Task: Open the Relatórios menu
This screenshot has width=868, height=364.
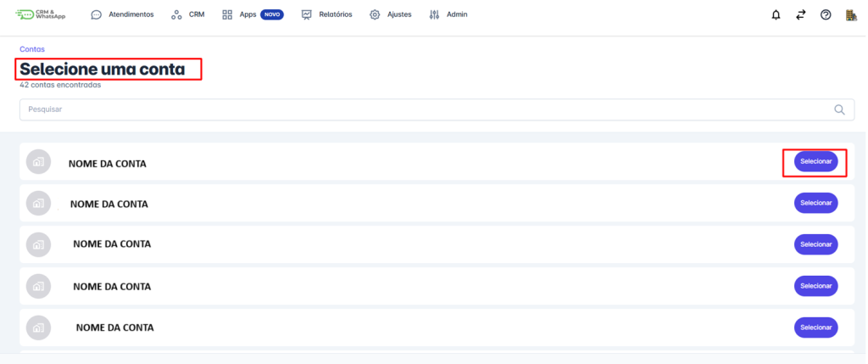Action: coord(326,14)
